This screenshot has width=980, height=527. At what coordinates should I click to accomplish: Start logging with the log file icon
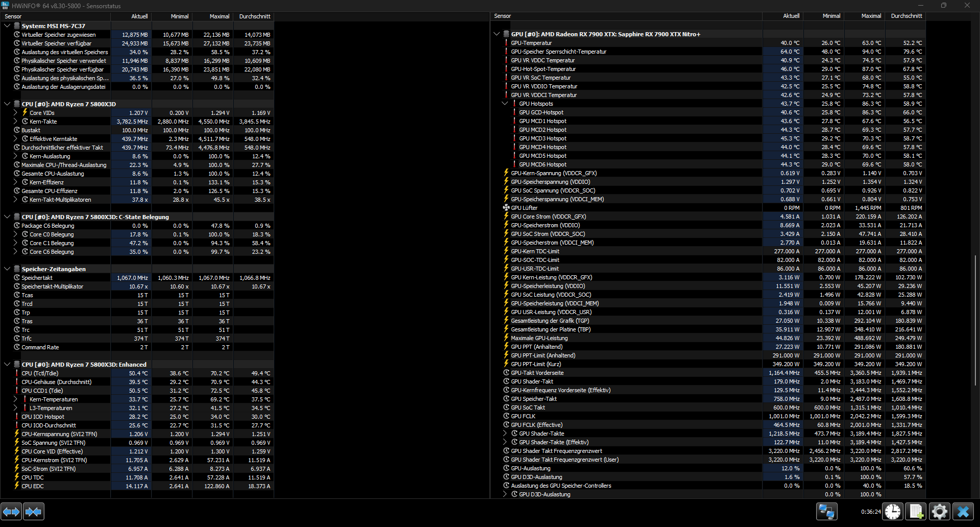click(916, 511)
